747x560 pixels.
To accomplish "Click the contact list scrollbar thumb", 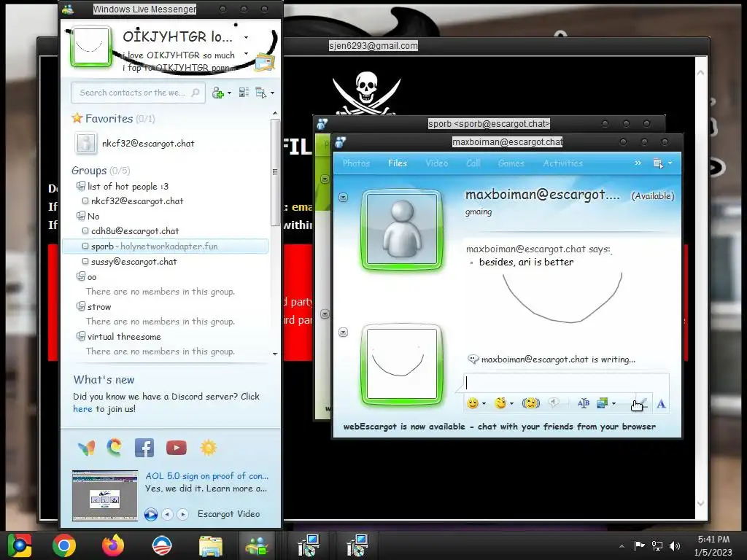I will click(275, 172).
